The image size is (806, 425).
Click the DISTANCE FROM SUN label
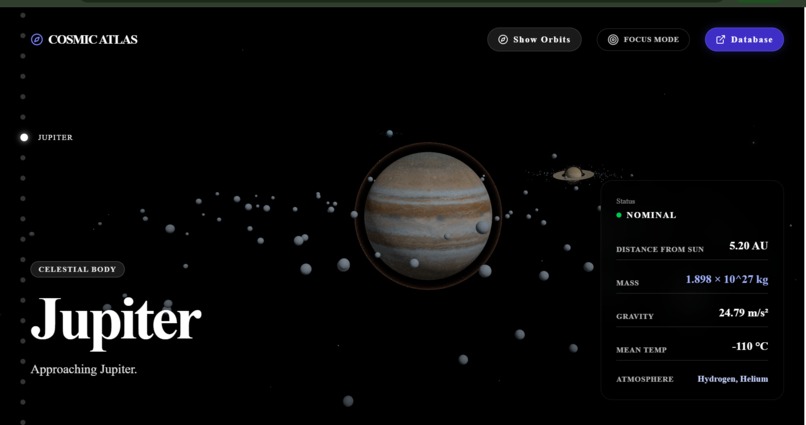[x=660, y=249]
